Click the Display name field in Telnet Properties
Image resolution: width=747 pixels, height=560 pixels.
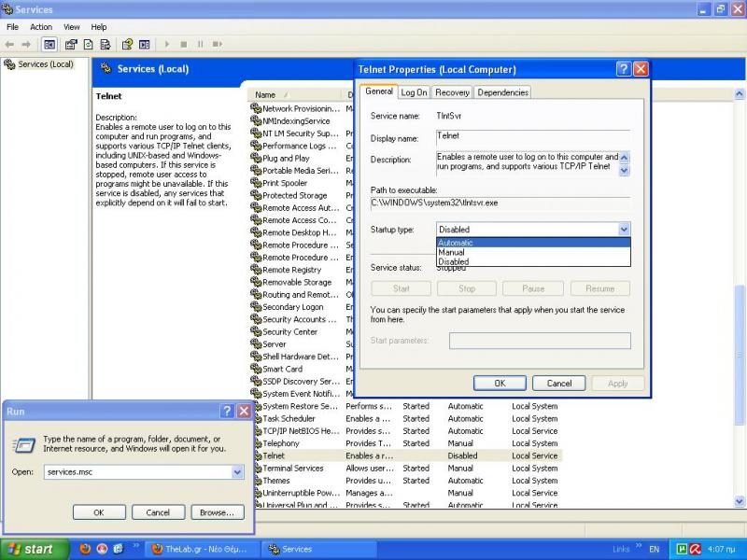pos(532,137)
